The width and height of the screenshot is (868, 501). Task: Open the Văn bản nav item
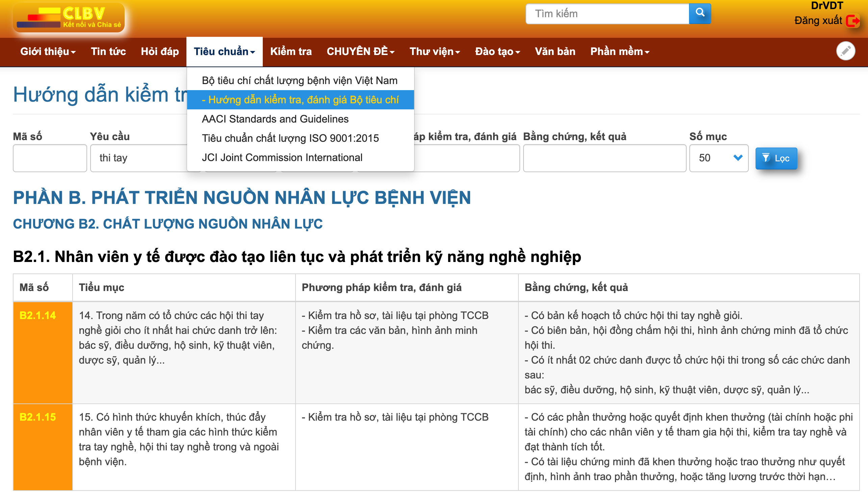pos(555,52)
